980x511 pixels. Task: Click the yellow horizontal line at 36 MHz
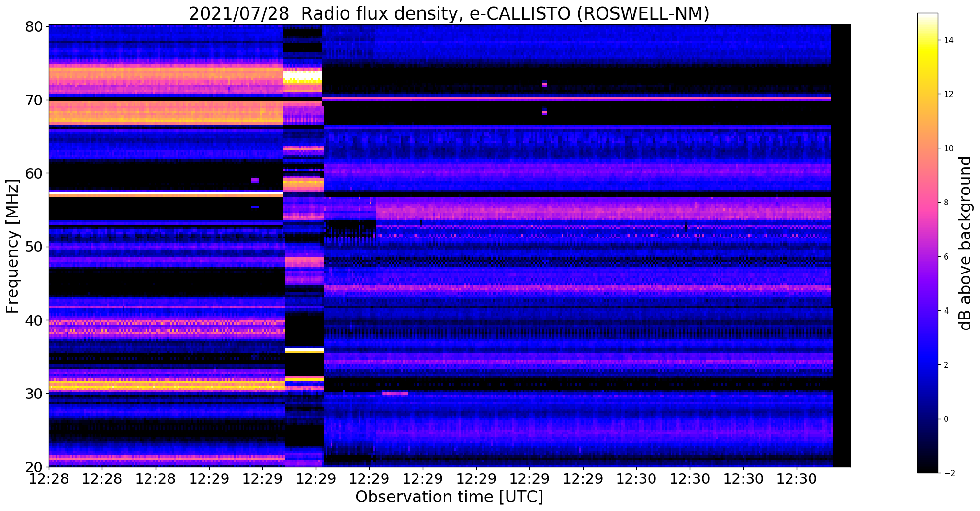point(304,351)
